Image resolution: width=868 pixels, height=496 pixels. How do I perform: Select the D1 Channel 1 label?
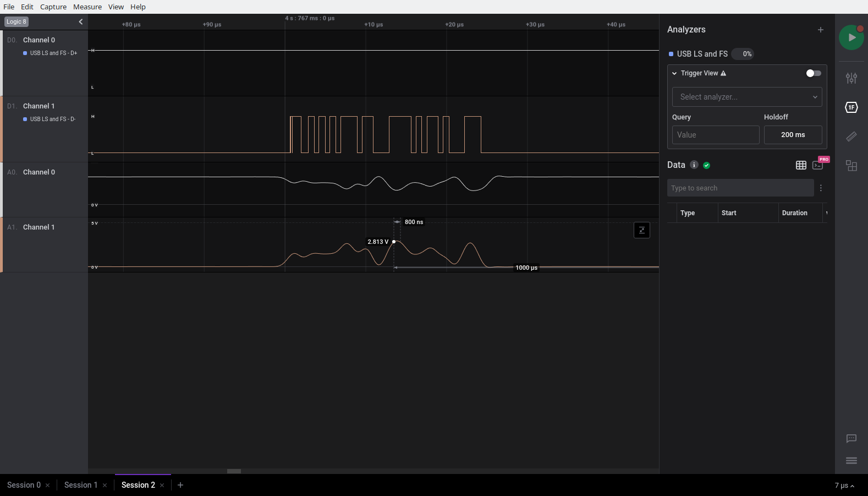point(39,106)
